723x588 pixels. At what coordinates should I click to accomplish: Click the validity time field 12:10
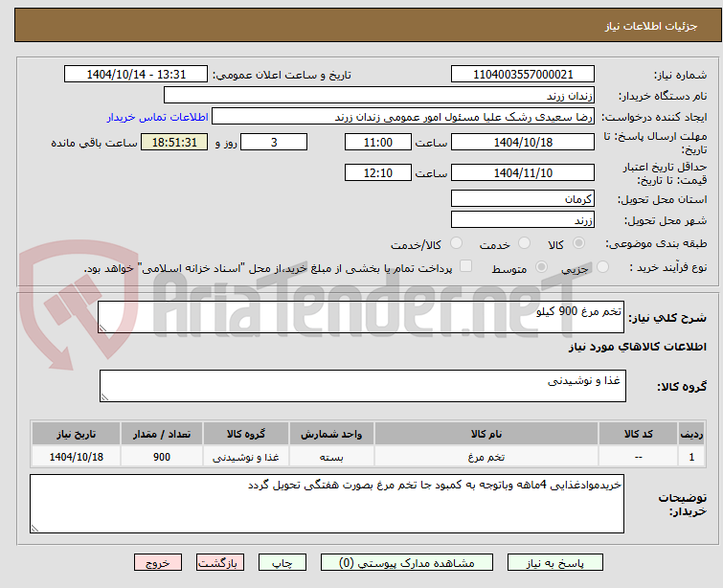(x=378, y=173)
